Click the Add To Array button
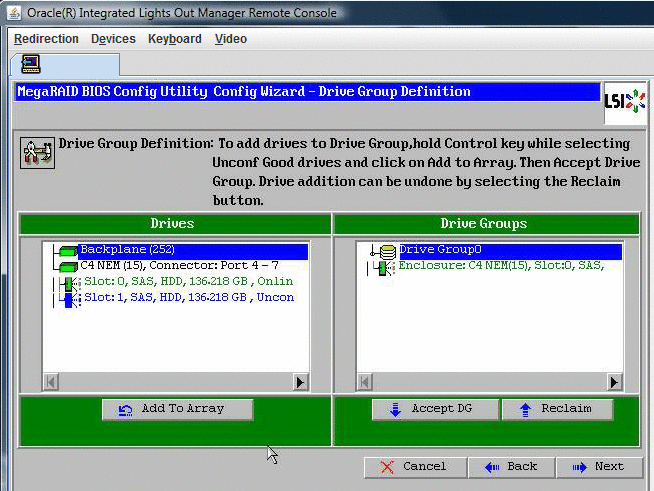This screenshot has width=654, height=491. tap(178, 410)
